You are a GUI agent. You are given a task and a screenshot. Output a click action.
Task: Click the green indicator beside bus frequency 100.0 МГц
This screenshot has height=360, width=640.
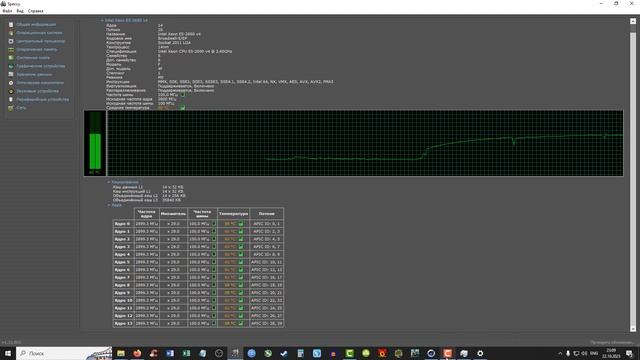182,95
